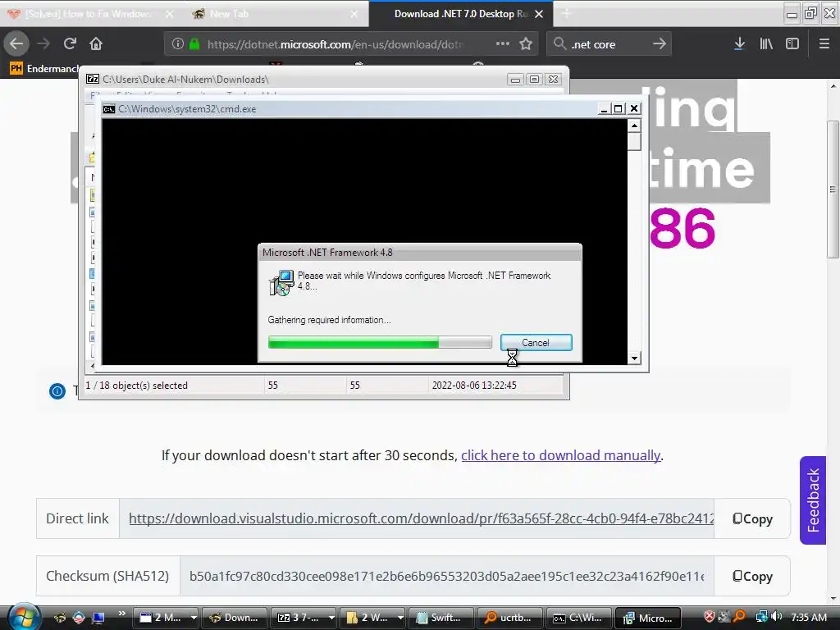Click the browser address bar URL

[335, 44]
